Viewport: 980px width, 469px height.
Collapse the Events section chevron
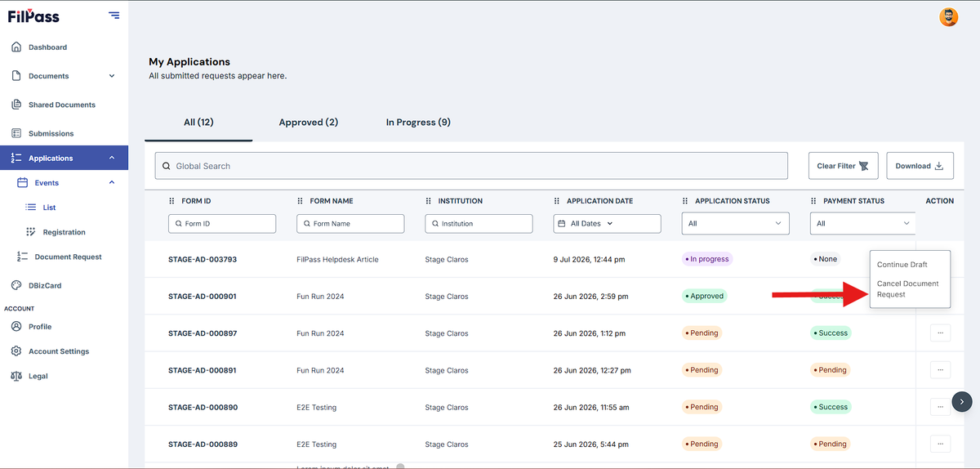point(112,182)
